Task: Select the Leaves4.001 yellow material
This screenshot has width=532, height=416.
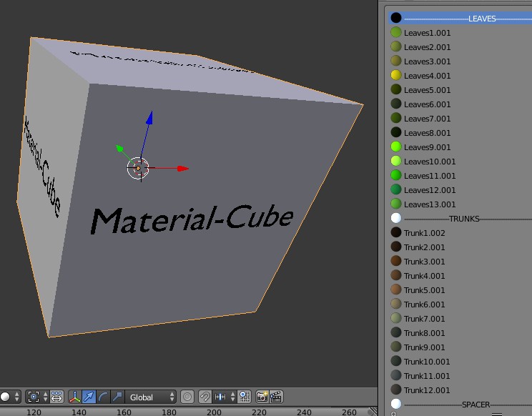Action: point(428,76)
